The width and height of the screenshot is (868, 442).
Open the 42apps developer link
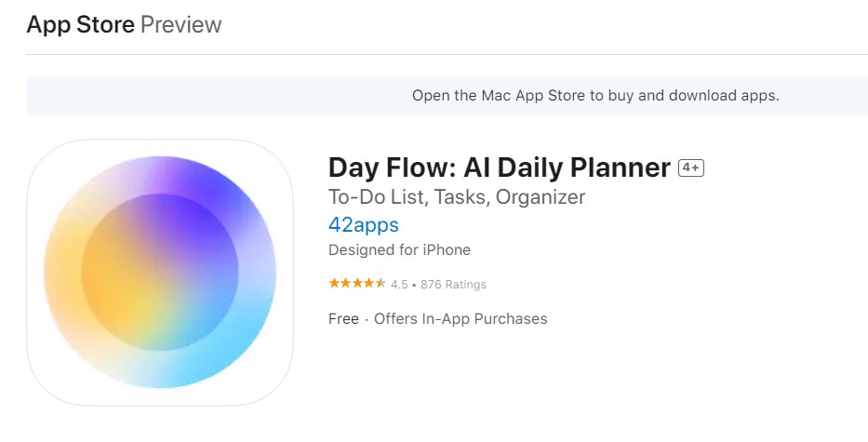[363, 225]
